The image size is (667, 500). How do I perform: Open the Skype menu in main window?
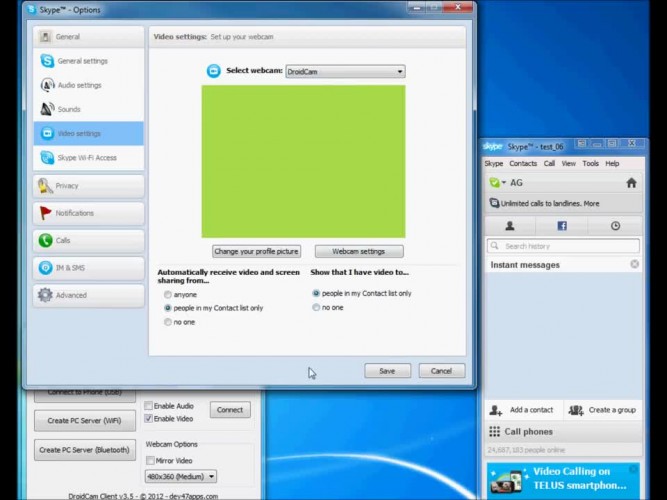coord(493,163)
